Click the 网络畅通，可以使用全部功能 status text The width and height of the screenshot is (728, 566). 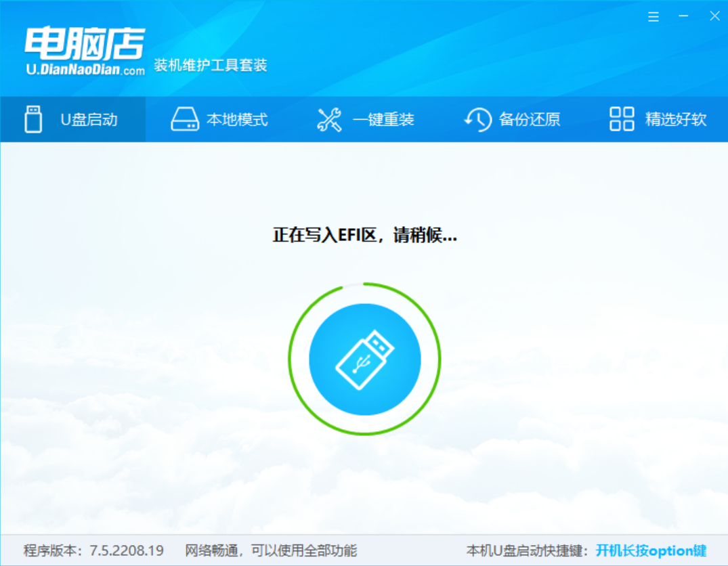click(271, 550)
